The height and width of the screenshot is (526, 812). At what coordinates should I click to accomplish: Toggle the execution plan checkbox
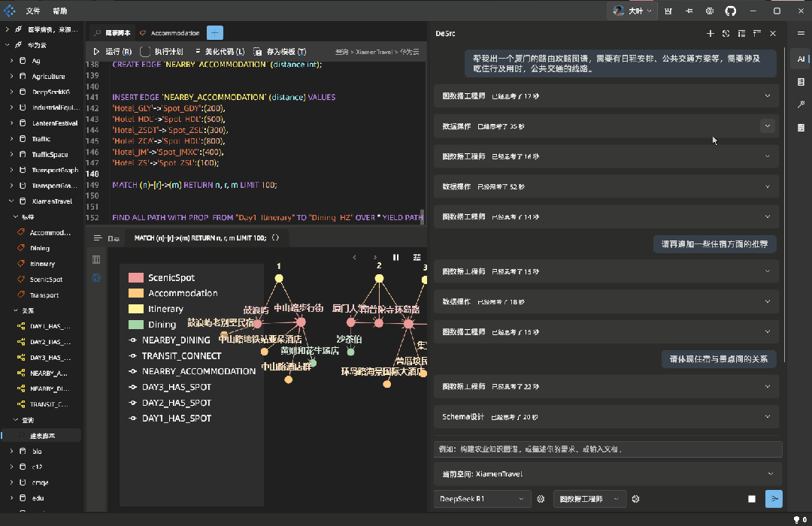point(144,52)
